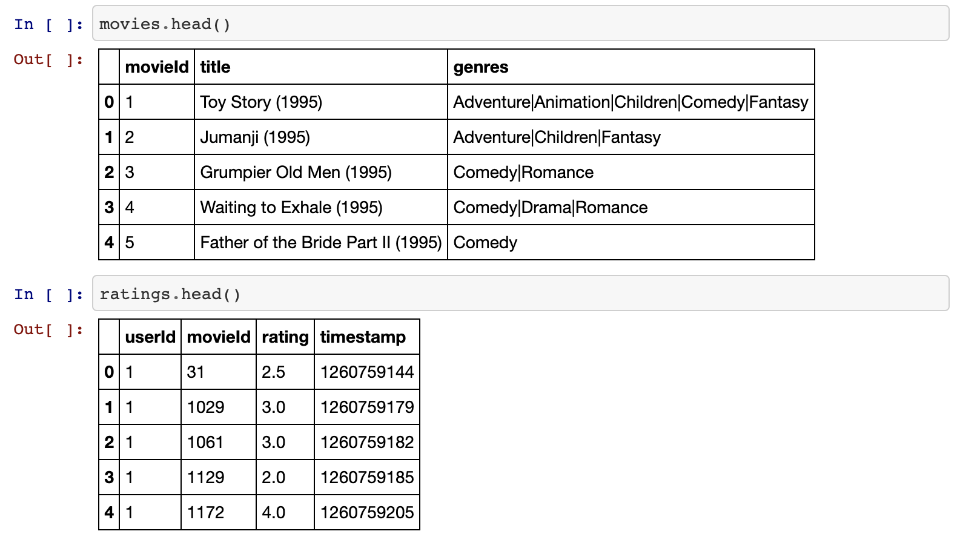The height and width of the screenshot is (534, 980).
Task: Select the 'Jumanji (1995)' title cell
Action: coord(255,137)
